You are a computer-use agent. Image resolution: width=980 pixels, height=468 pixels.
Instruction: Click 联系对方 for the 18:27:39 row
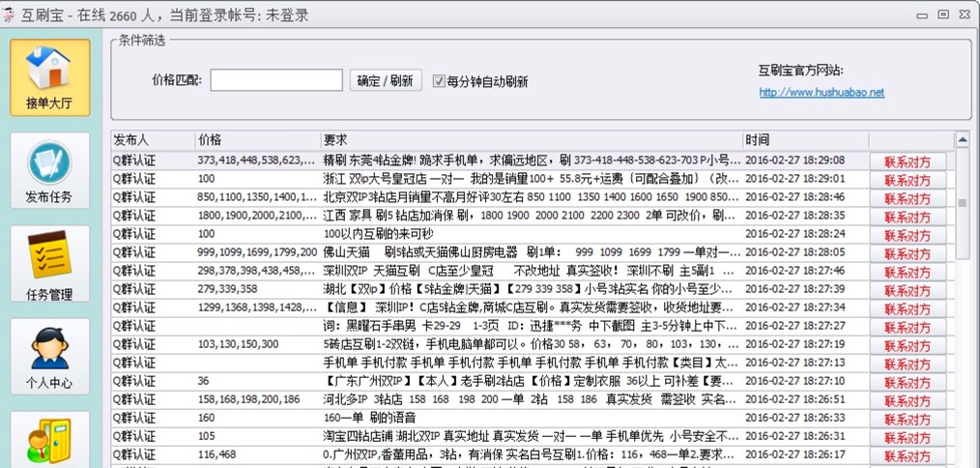[x=908, y=291]
